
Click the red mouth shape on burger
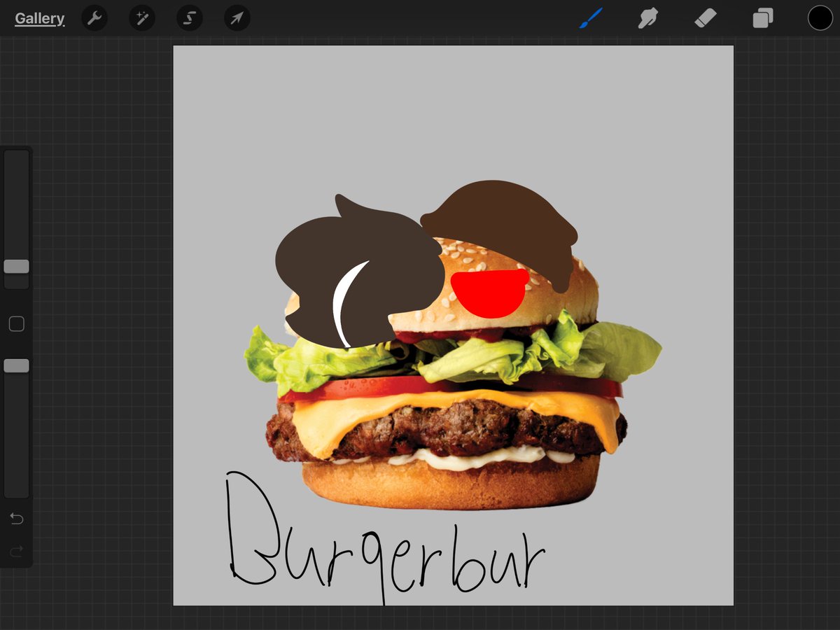click(x=489, y=293)
